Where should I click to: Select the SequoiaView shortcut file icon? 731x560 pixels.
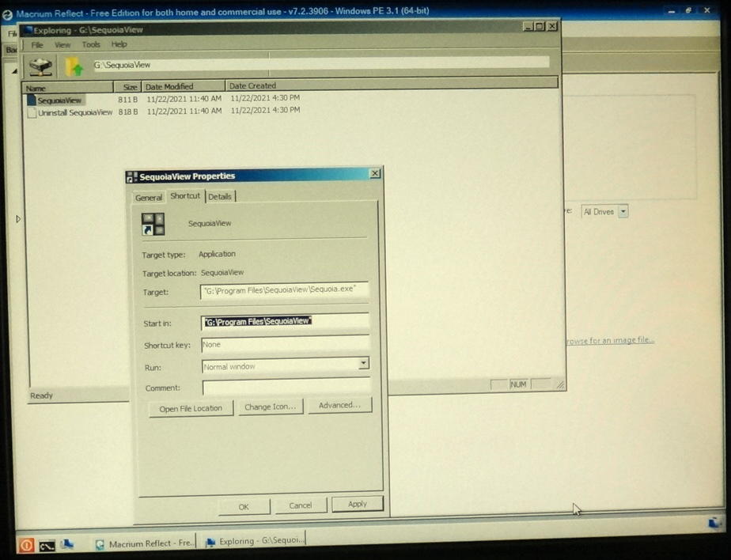[31, 100]
